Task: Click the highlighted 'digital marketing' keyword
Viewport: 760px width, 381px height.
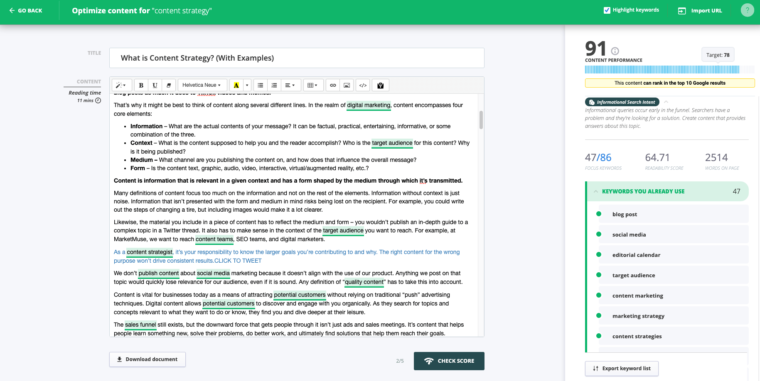Action: coord(368,105)
